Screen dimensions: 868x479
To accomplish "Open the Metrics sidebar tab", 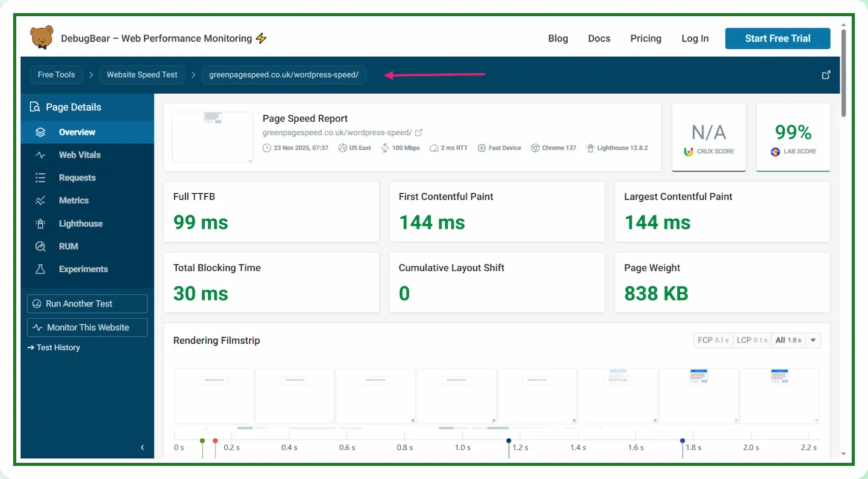I will 73,200.
